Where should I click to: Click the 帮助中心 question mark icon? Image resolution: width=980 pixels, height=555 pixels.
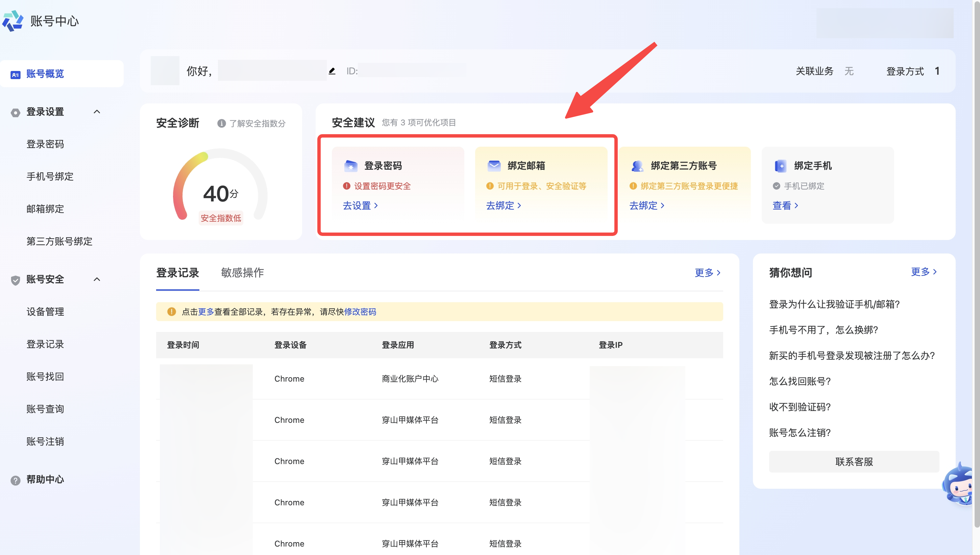tap(15, 480)
